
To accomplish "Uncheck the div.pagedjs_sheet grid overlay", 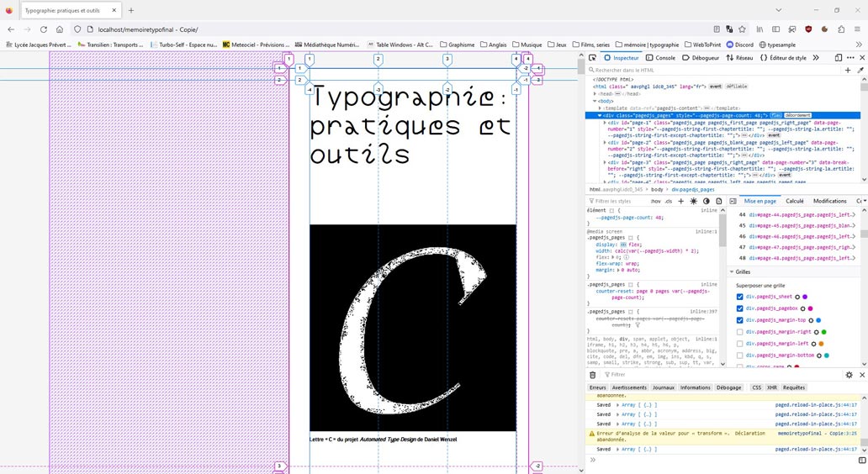I will 739,297.
